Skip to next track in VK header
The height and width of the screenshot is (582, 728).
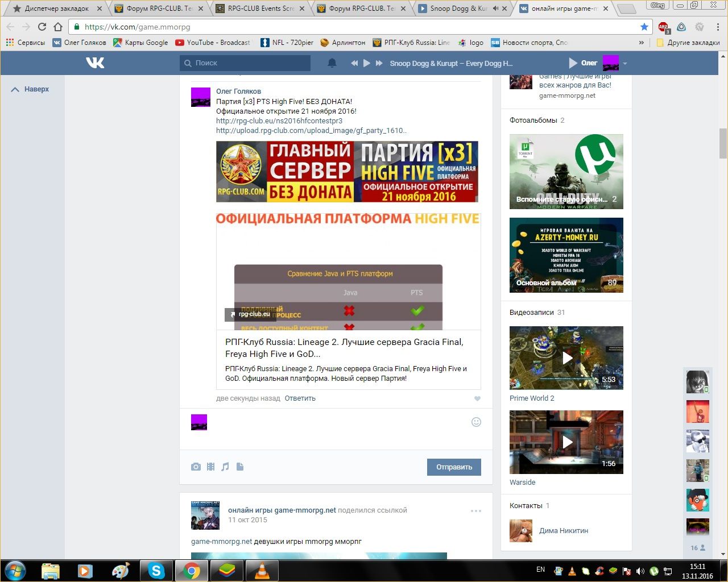pos(379,63)
